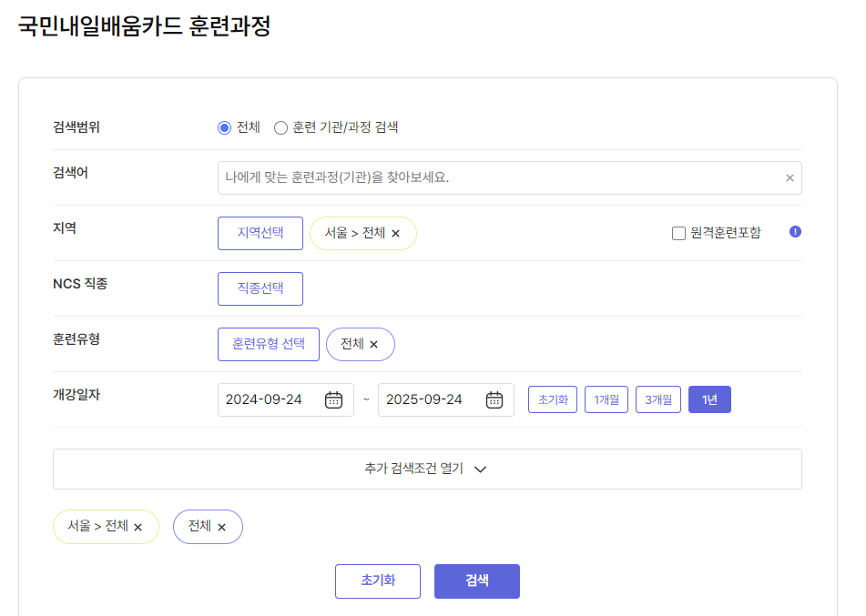
Task: Select the 전체 search scope radio button
Action: [224, 127]
